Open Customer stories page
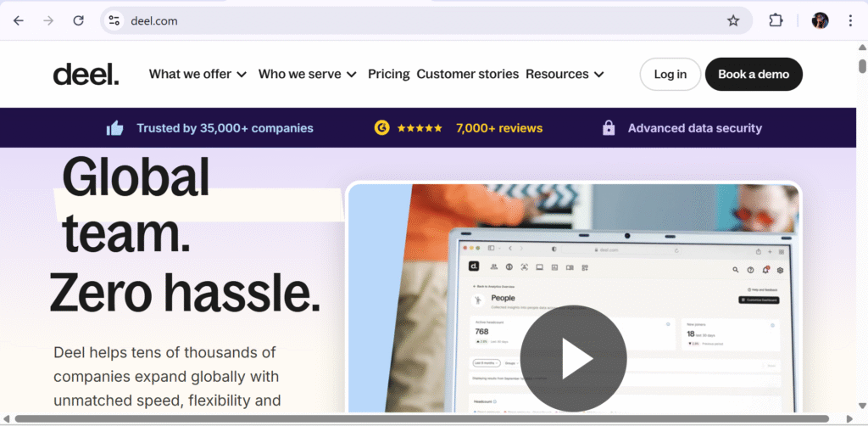 [x=467, y=74]
